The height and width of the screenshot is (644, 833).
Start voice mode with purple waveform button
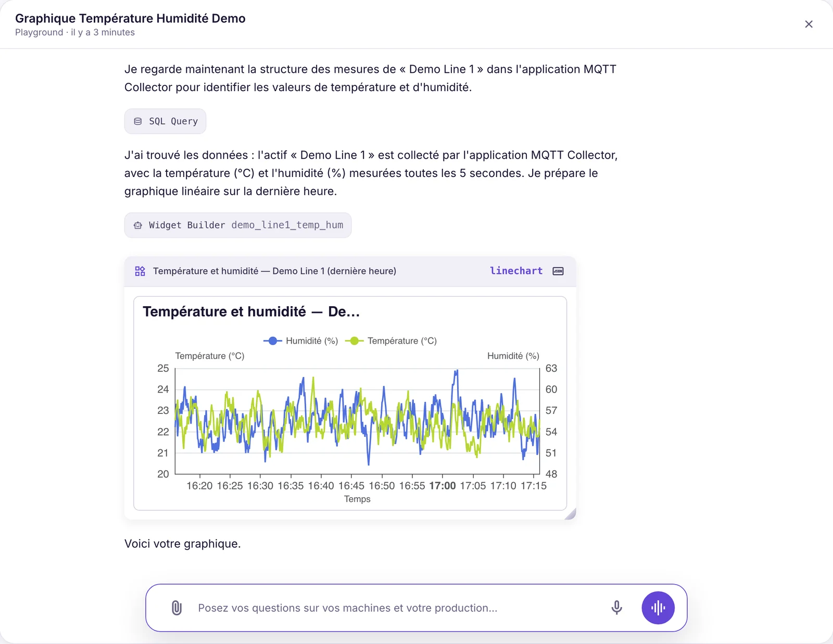658,608
